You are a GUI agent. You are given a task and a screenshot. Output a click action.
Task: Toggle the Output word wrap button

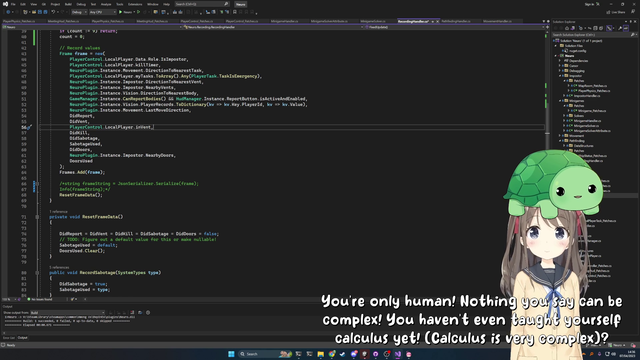(140, 313)
